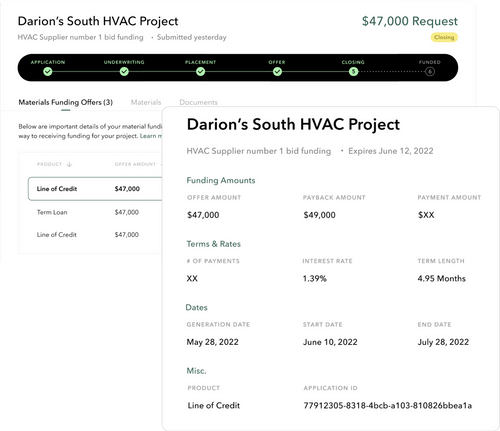Viewport: 500px width, 431px height.
Task: Click the Underwriting step checkmark icon
Action: pyautogui.click(x=124, y=72)
